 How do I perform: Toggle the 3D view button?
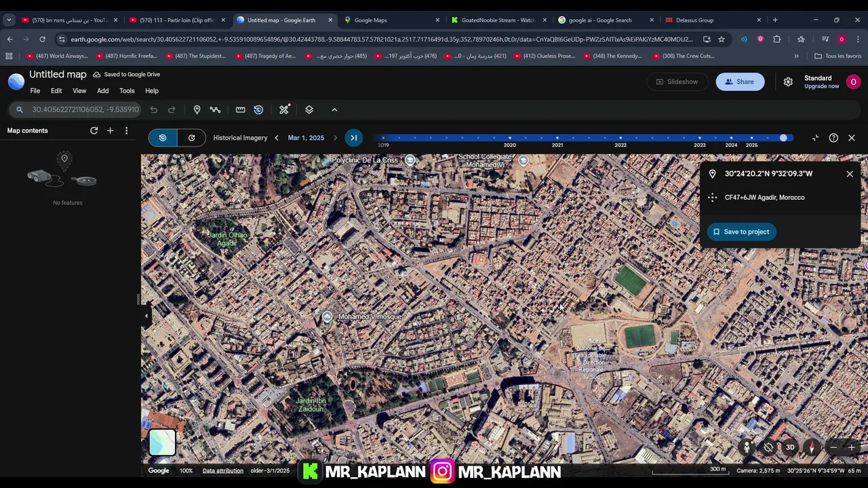(x=790, y=447)
